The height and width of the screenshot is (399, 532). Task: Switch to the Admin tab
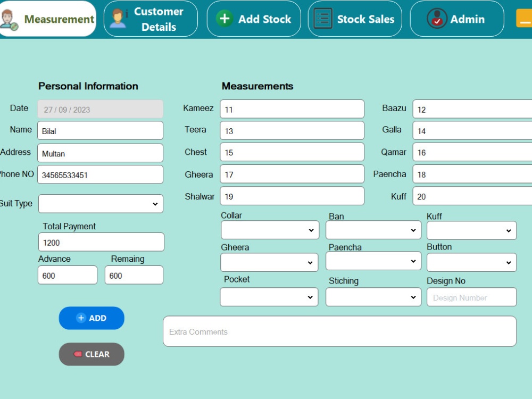457,19
